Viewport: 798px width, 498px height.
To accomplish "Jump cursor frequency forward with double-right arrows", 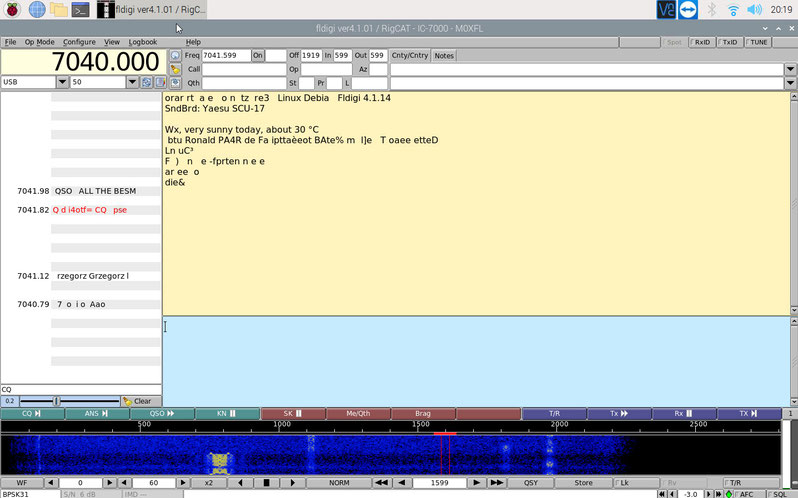I will click(497, 483).
